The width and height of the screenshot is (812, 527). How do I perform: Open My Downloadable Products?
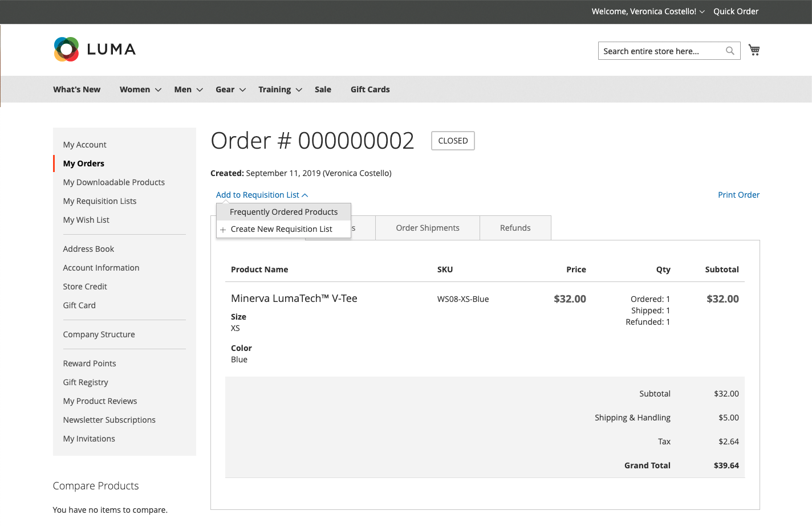click(x=114, y=182)
